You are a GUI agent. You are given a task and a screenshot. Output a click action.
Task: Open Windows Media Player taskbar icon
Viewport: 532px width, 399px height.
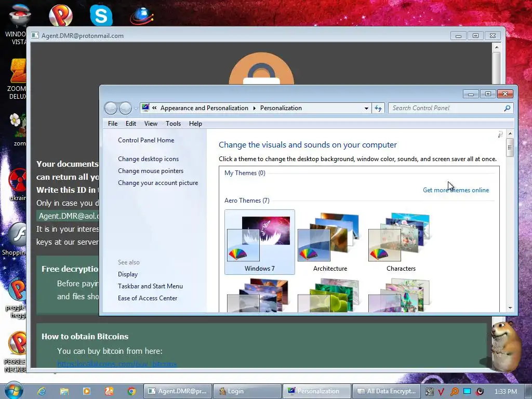click(87, 391)
